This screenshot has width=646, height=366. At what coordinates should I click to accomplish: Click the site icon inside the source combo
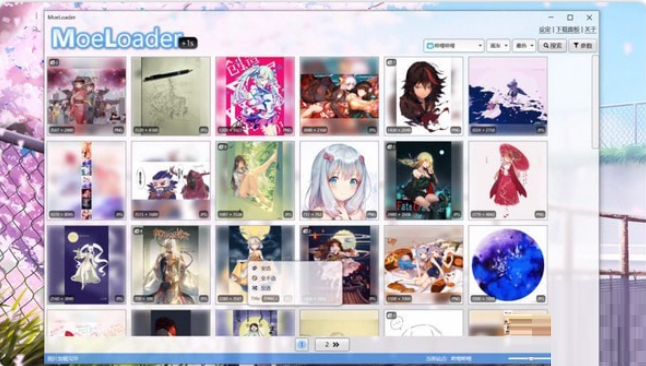[430, 45]
